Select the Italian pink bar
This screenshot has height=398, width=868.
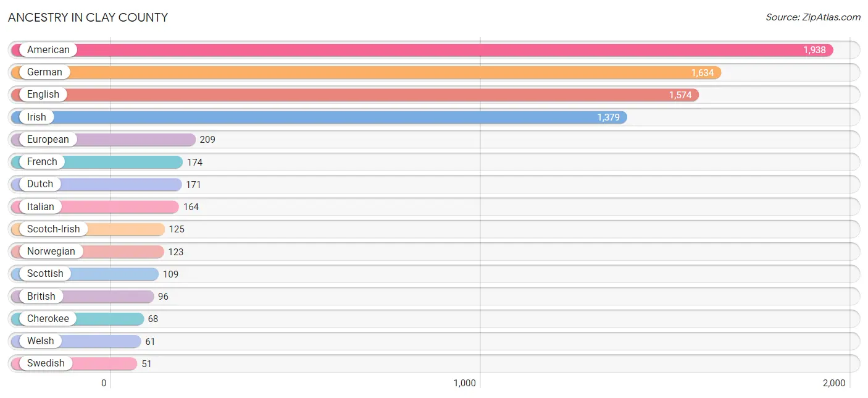point(95,207)
